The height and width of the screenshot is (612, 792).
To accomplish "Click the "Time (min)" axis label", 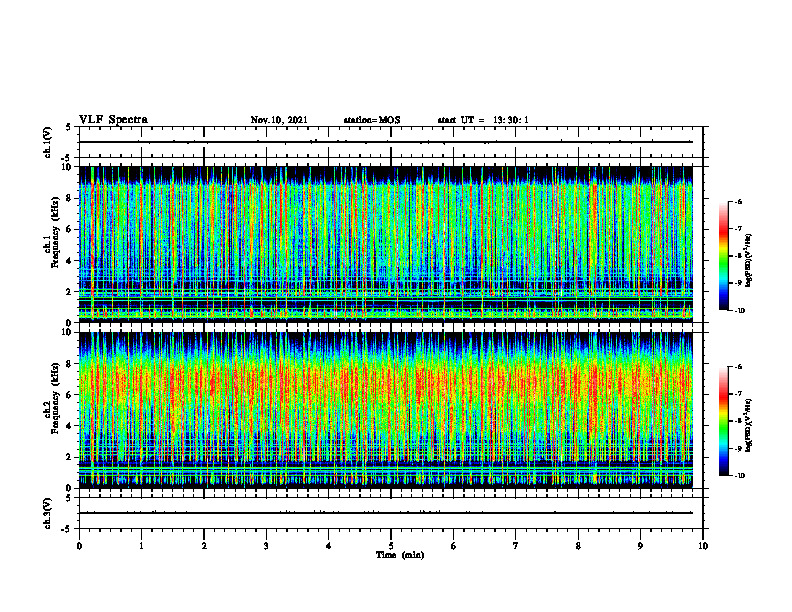I will pos(400,555).
